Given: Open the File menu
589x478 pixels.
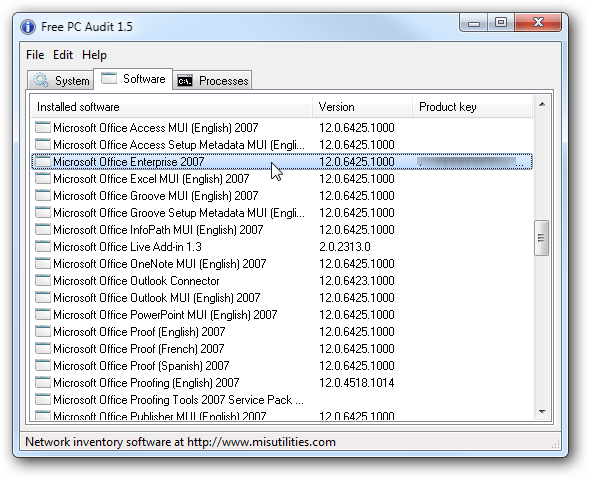Looking at the screenshot, I should pyautogui.click(x=35, y=55).
